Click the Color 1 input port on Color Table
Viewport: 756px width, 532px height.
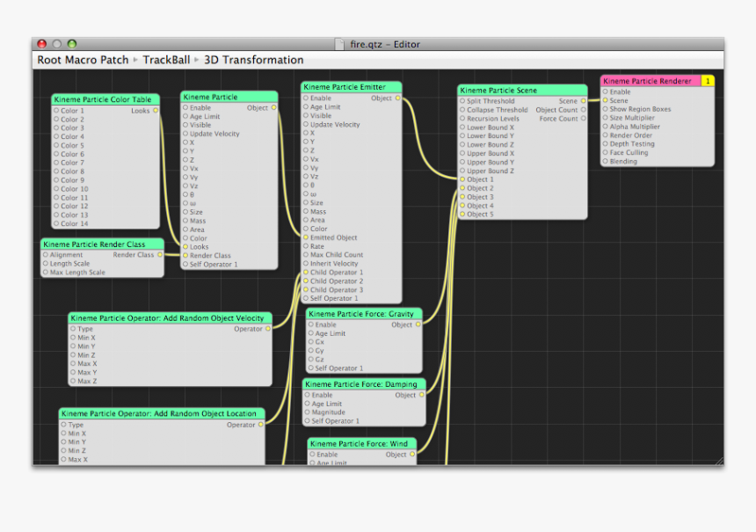tap(56, 111)
